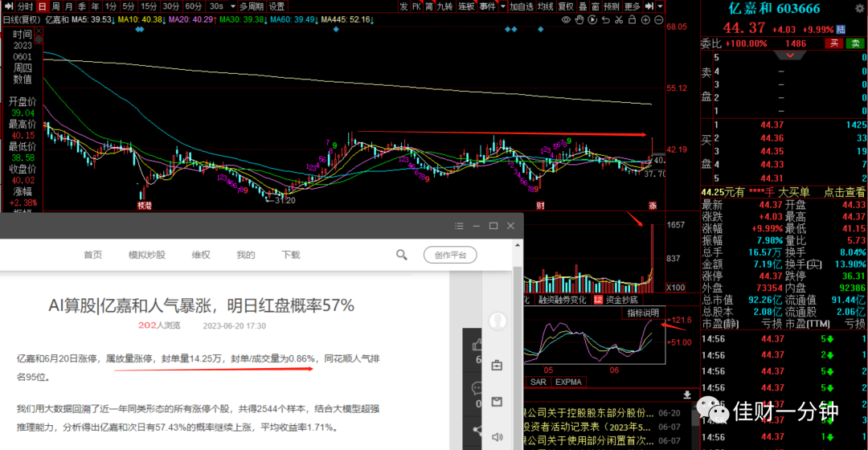
Task: Open 多周期 multi-period view
Action: (x=252, y=6)
